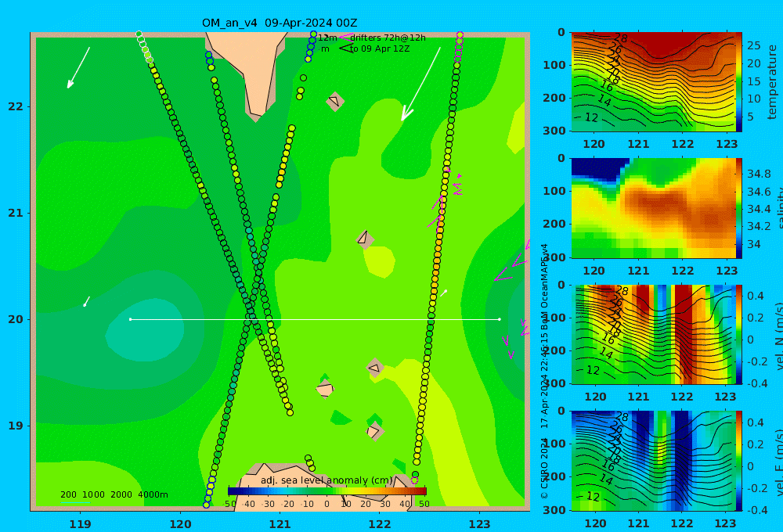Image resolution: width=783 pixels, height=532 pixels.
Task: Click the temperature section plot
Action: click(653, 82)
